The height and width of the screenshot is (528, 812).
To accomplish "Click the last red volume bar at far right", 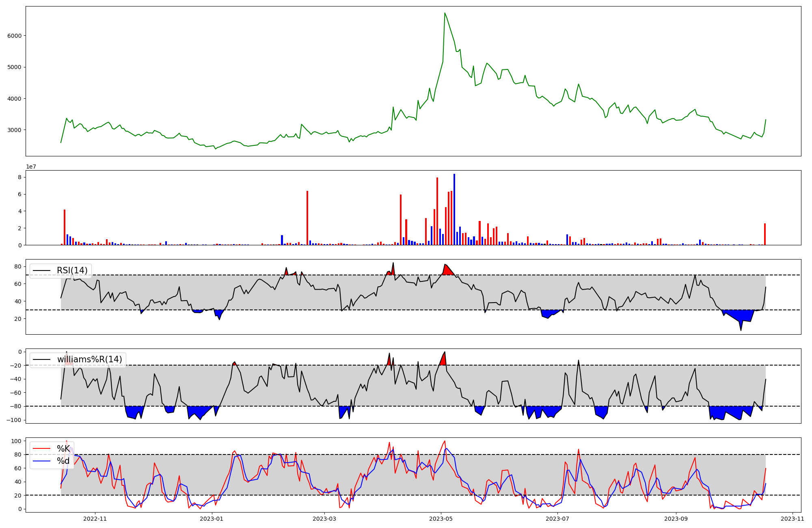I will pyautogui.click(x=765, y=234).
